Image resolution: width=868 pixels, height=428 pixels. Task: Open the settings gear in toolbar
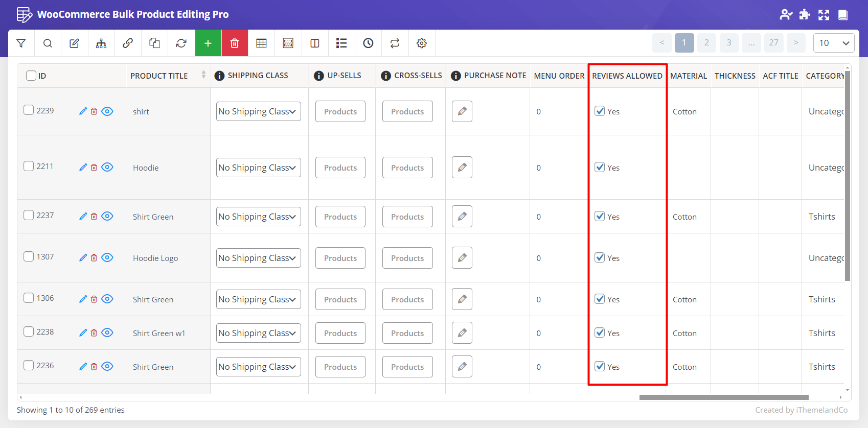[x=421, y=43]
